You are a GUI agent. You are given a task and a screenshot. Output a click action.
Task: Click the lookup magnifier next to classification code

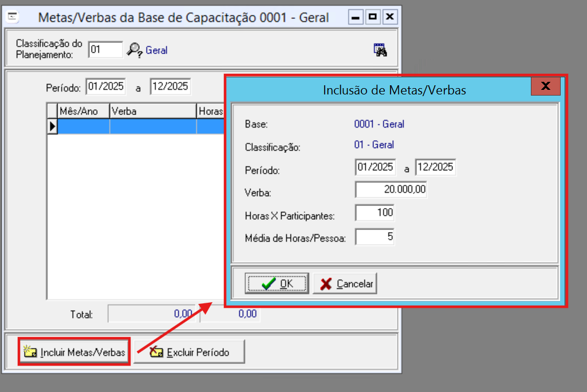135,50
